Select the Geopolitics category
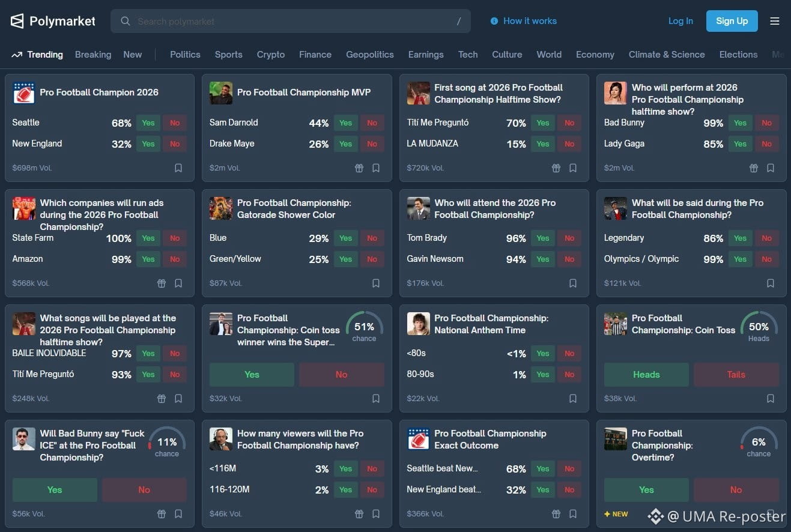The image size is (791, 532). [x=370, y=55]
